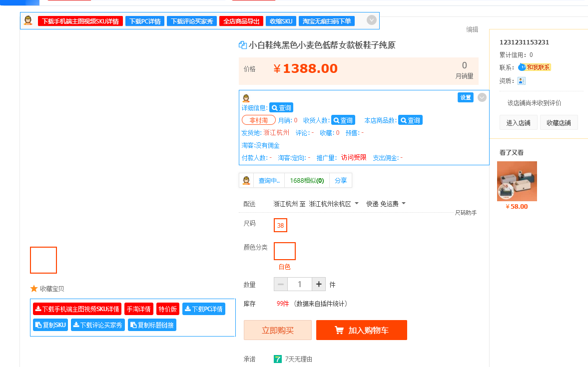The height and width of the screenshot is (367, 588).
Task: Collapse the plugin info panel chevron
Action: tap(482, 97)
